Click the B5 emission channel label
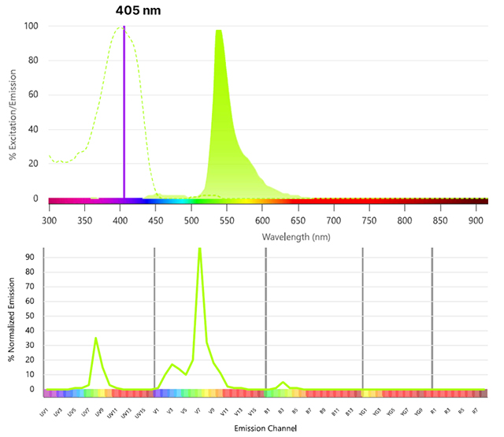 [x=295, y=411]
